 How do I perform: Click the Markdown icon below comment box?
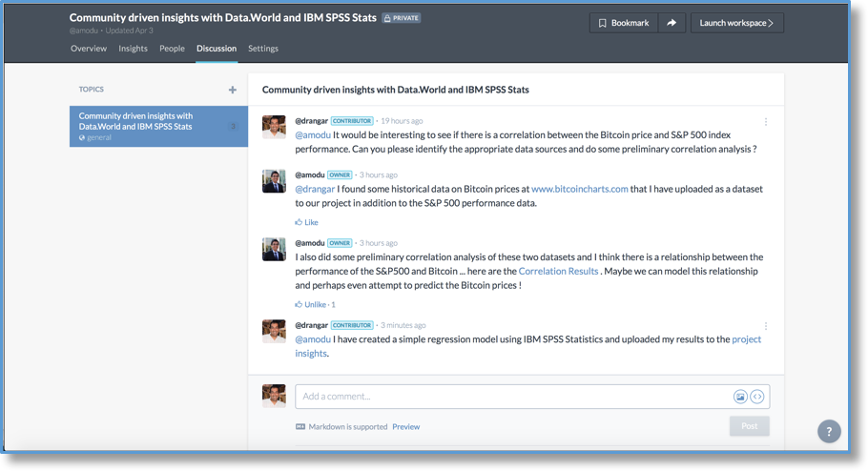coord(300,427)
